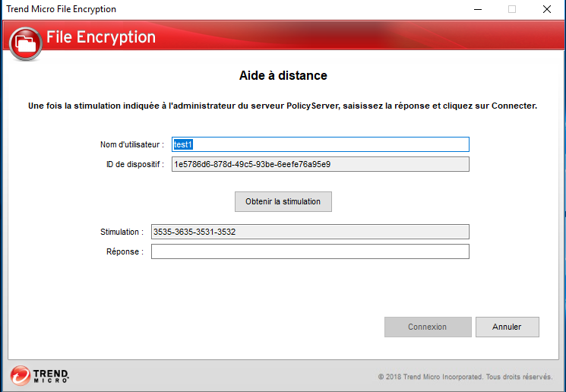
Task: Click the copyright notice in the footer
Action: click(465, 377)
